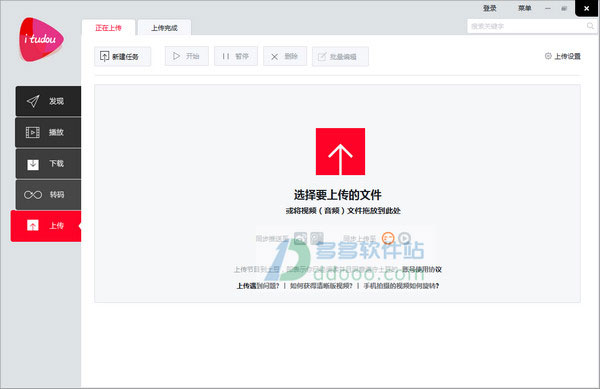
Task: Open the 转码 transcode section
Action: click(x=48, y=195)
